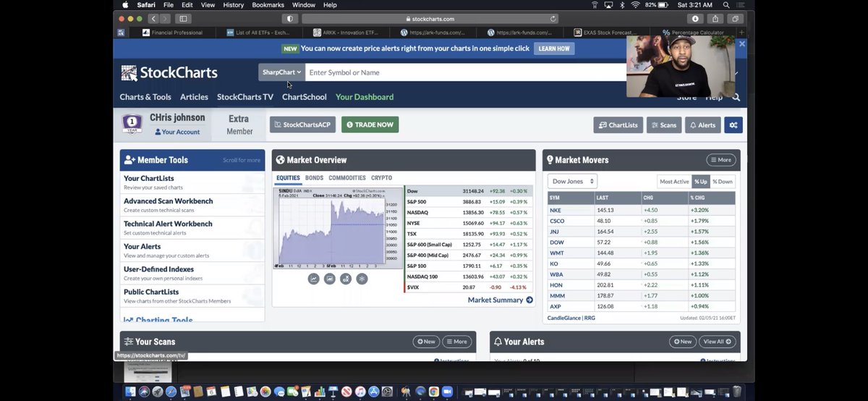Image resolution: width=868 pixels, height=401 pixels.
Task: Open Charts & Tools navigation item
Action: point(145,97)
